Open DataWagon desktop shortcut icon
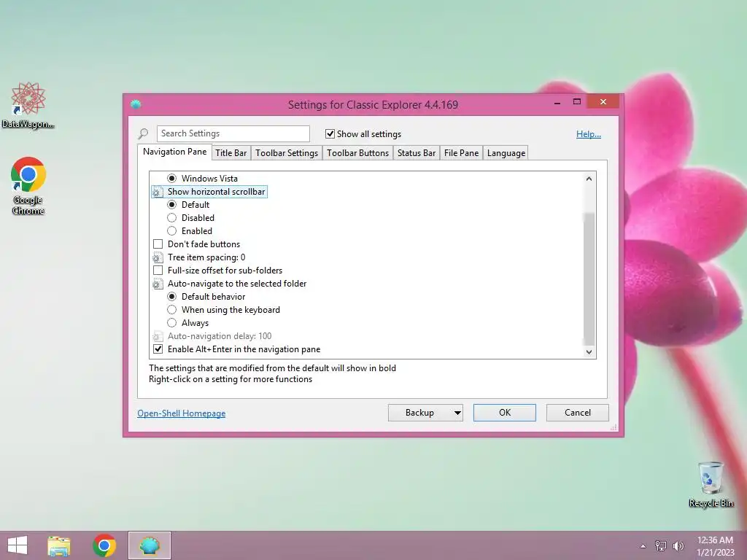Screen dimensions: 747x560 click(28, 106)
